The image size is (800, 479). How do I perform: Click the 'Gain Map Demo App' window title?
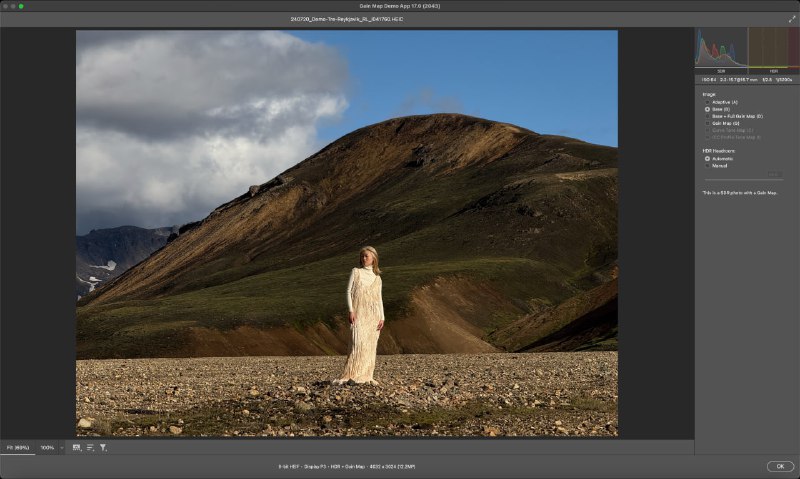click(400, 6)
